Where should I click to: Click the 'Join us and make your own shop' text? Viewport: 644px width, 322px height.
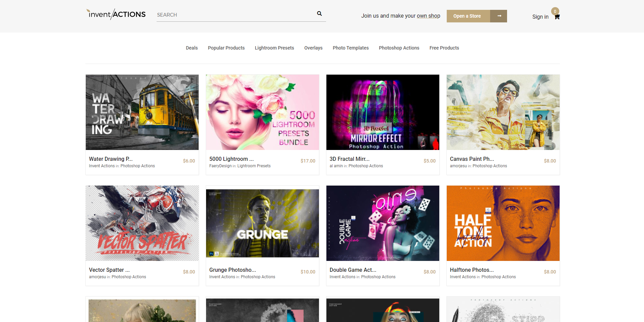tap(401, 16)
